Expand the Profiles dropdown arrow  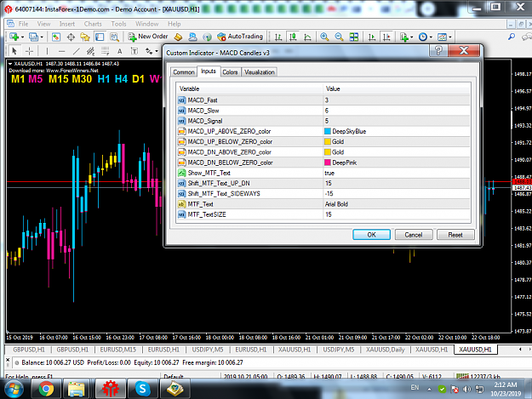[x=42, y=37]
